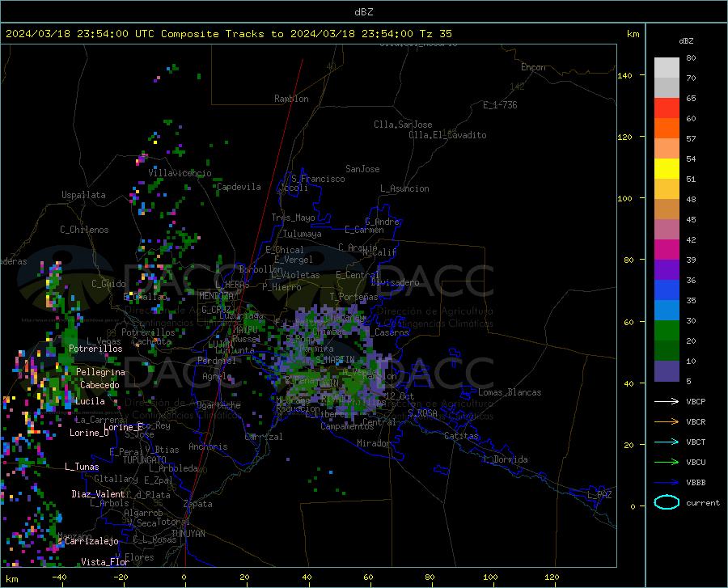Screen dimensions: 728x588
Task: Click the blue VBBB arrow legend icon
Action: [667, 483]
